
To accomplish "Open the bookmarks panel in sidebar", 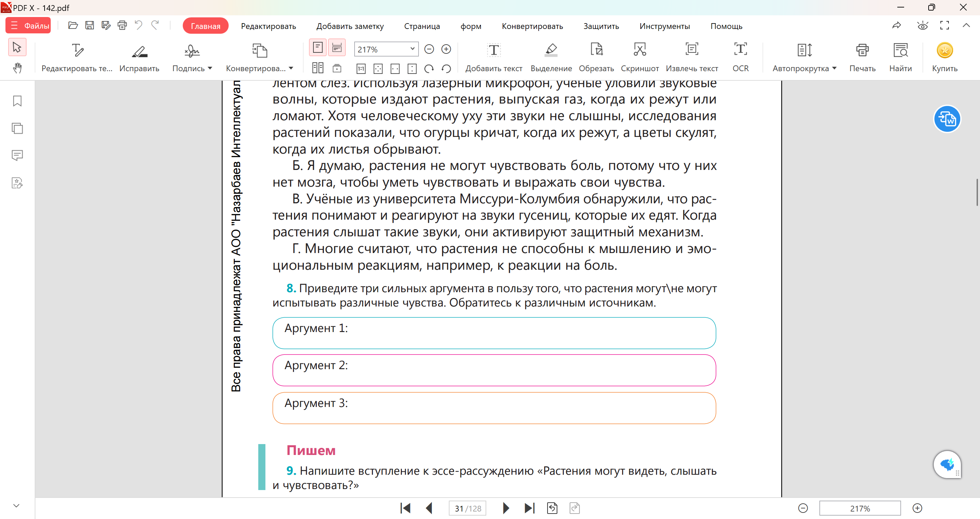I will pyautogui.click(x=17, y=101).
